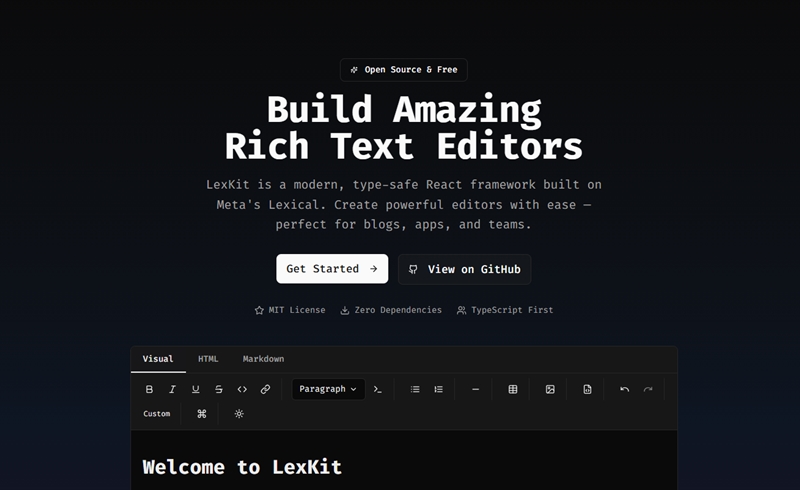This screenshot has height=490, width=800.
Task: Switch to the Markdown tab
Action: click(x=263, y=359)
